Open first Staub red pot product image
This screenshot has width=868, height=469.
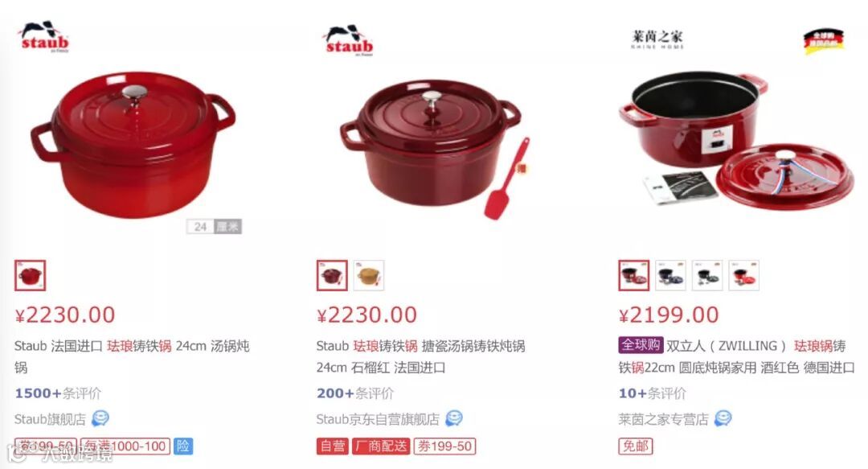pyautogui.click(x=133, y=146)
